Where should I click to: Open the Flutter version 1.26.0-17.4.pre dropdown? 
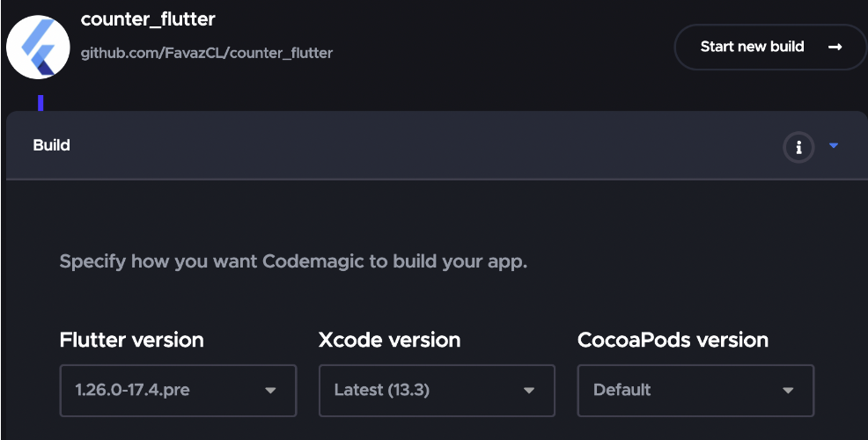tap(178, 390)
